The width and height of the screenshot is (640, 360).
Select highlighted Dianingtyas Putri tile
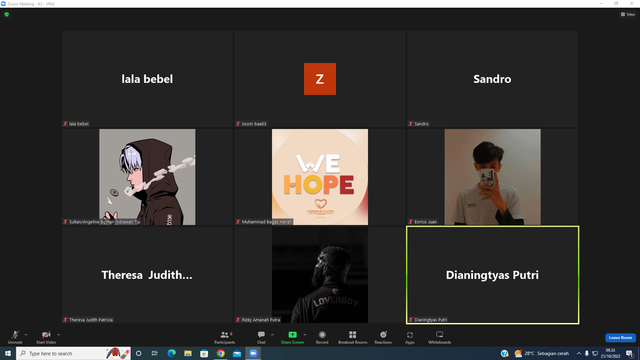tap(492, 275)
